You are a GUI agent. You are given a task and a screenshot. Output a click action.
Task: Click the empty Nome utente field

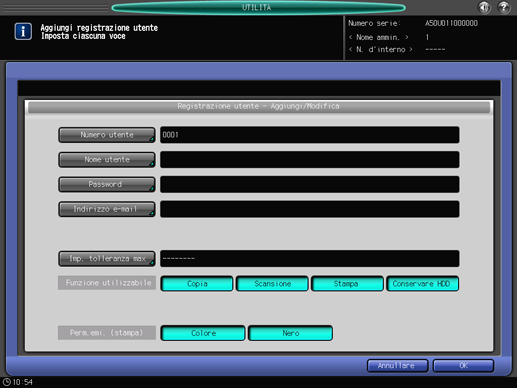310,159
